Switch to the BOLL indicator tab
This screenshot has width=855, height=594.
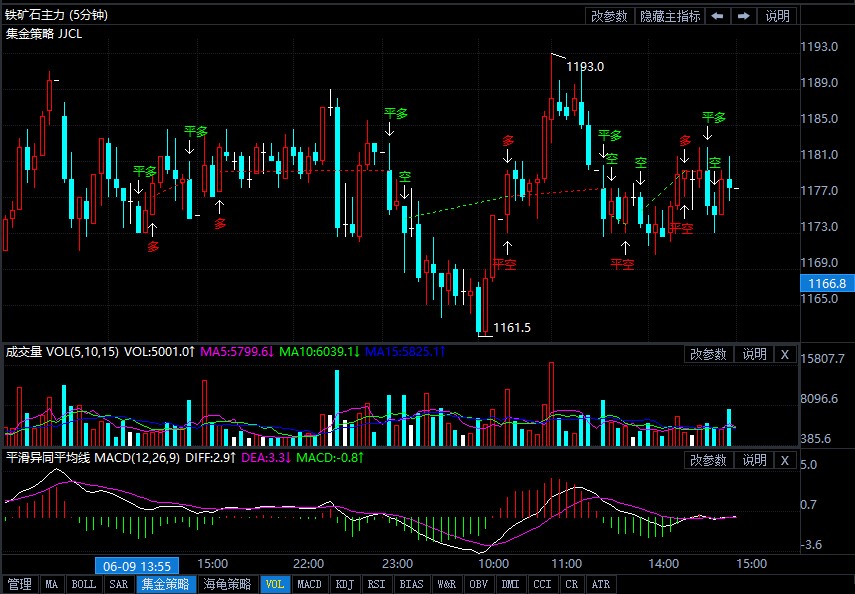[84, 584]
